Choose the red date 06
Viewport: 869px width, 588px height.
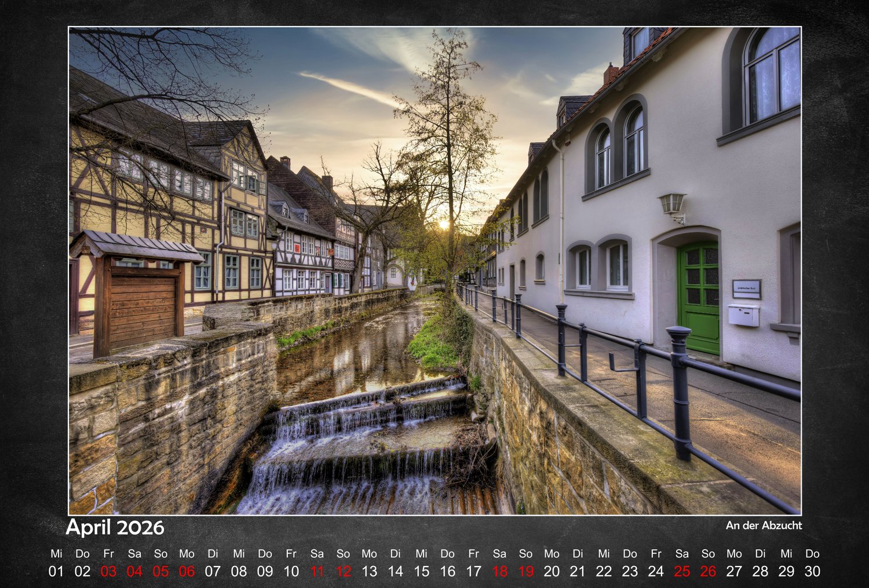(187, 571)
